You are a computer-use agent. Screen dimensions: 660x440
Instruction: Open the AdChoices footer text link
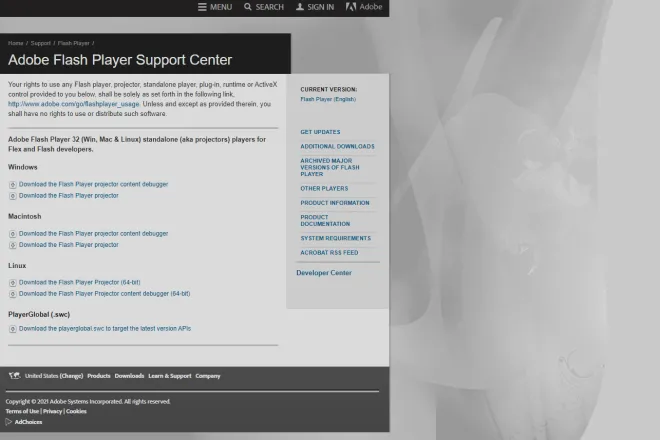[28, 422]
